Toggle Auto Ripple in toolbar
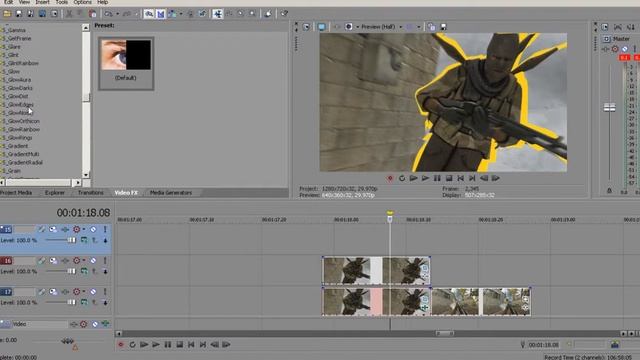 [172, 14]
